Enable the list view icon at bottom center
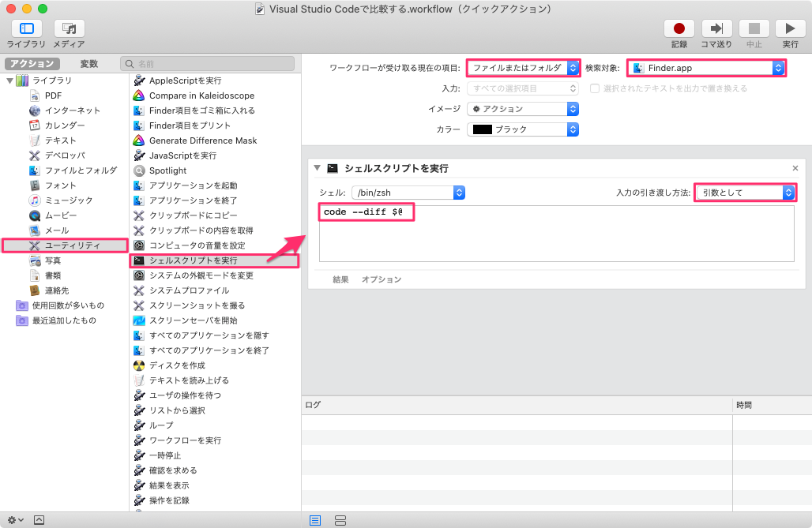This screenshot has height=528, width=812. click(315, 519)
